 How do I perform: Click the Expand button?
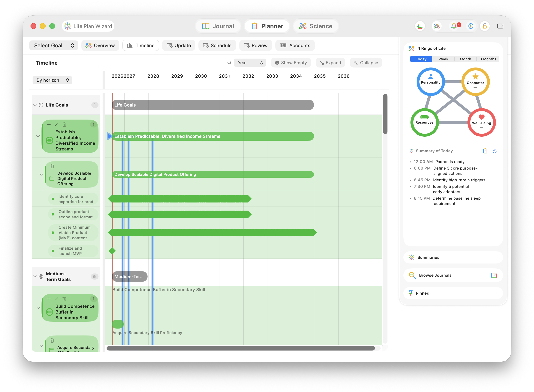point(330,63)
